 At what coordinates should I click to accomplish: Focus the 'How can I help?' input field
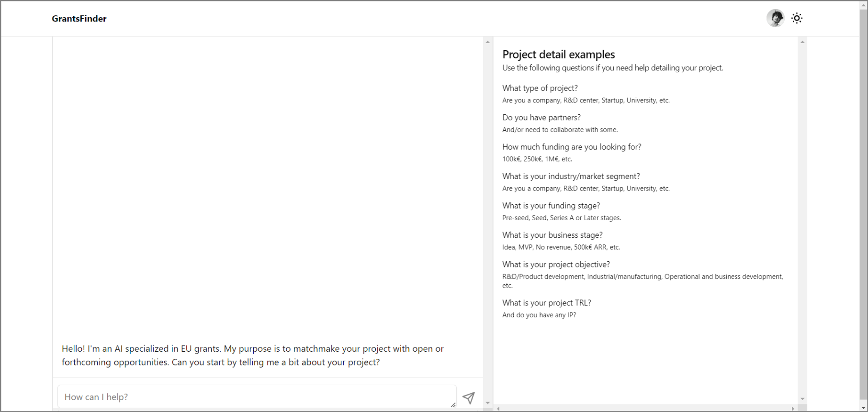tap(257, 397)
